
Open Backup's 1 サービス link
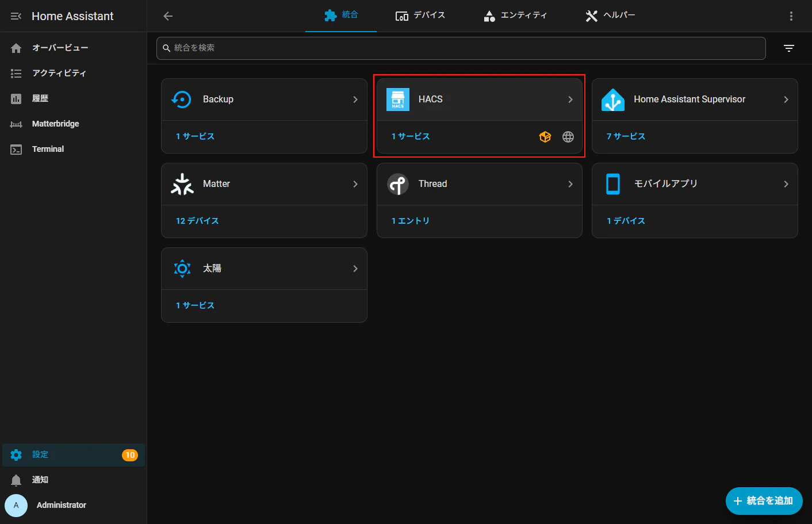(196, 137)
